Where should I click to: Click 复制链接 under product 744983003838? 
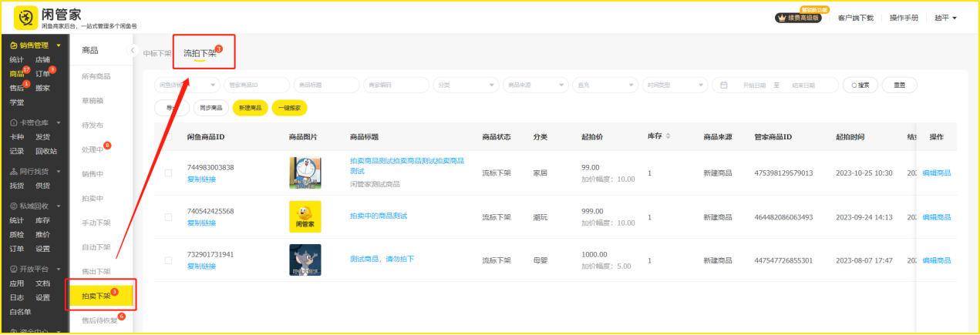201,179
